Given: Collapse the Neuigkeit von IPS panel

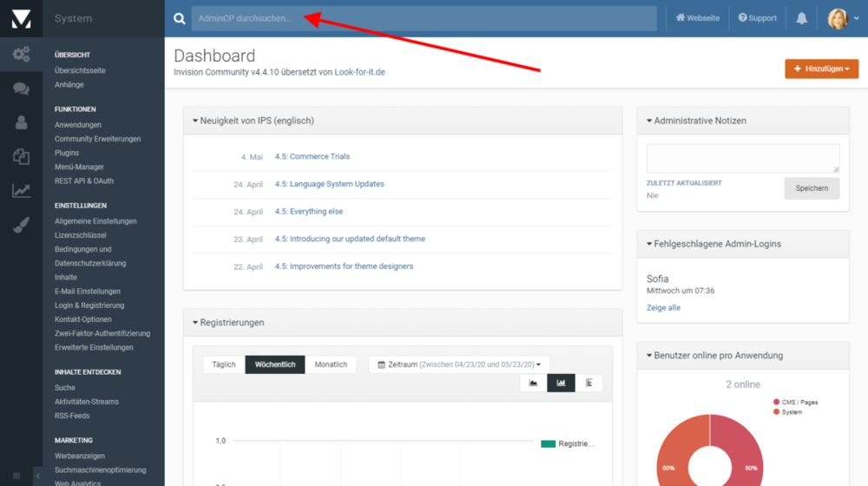Looking at the screenshot, I should [195, 121].
